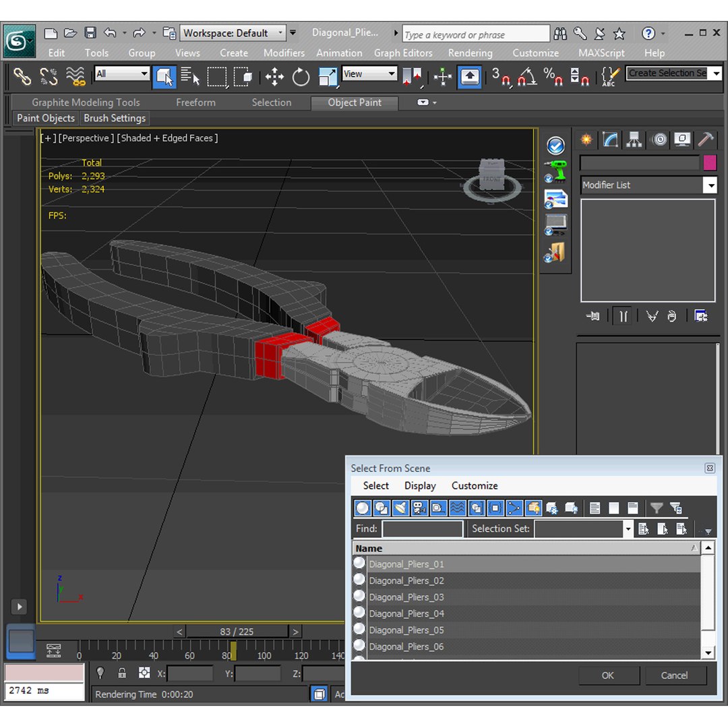Open the Create Selection Set dropdown

[x=717, y=73]
